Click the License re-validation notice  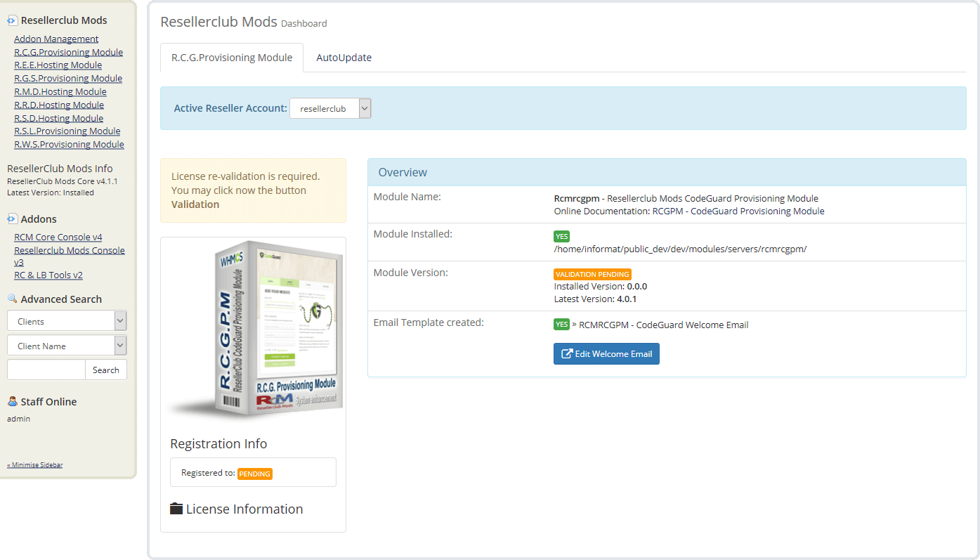tap(253, 190)
